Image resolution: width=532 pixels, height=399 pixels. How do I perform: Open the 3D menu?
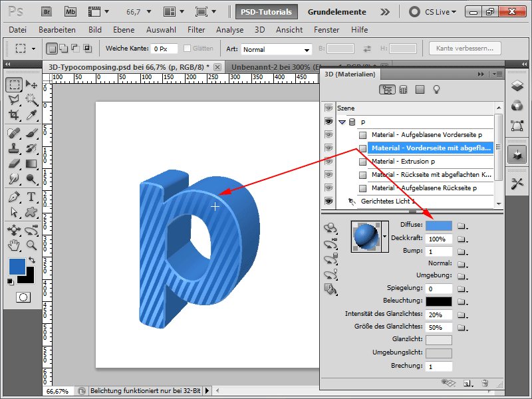[x=259, y=30]
